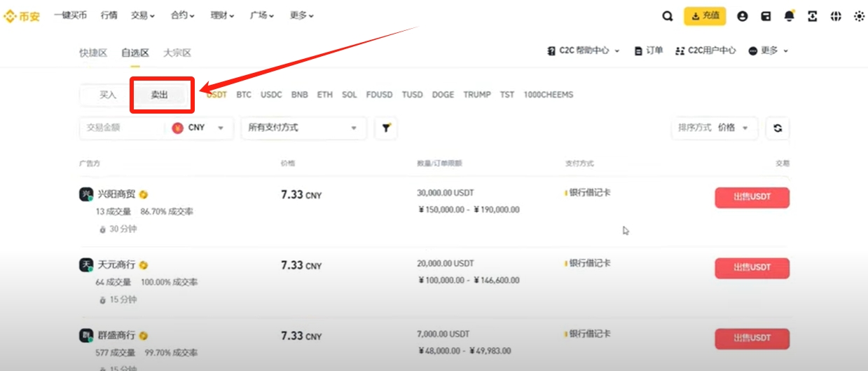Open the 所有支付方式 payment dropdown

coord(303,128)
